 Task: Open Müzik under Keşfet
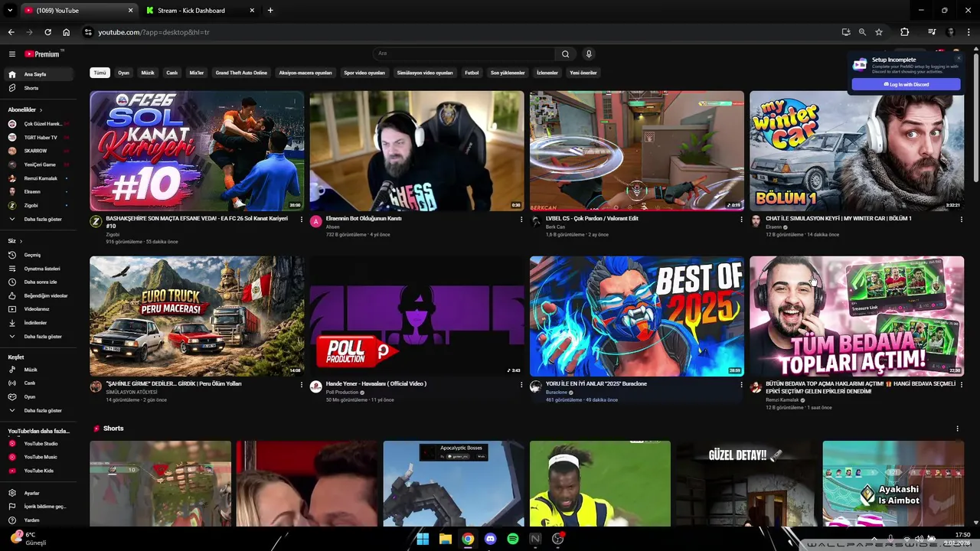pyautogui.click(x=41, y=370)
